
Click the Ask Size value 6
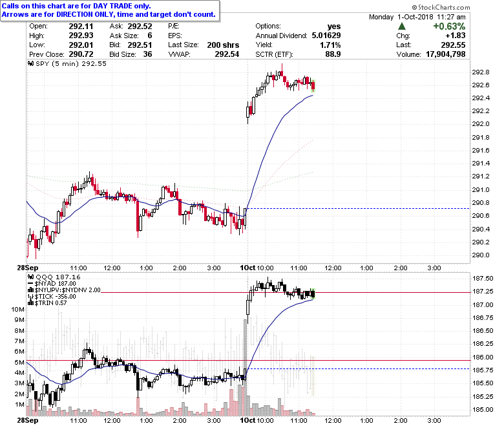tap(150, 36)
